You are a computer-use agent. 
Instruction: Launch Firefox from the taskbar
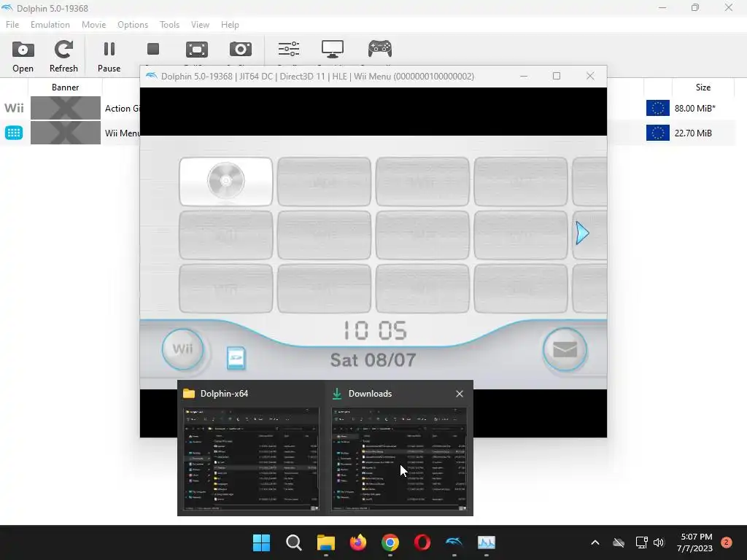[357, 542]
